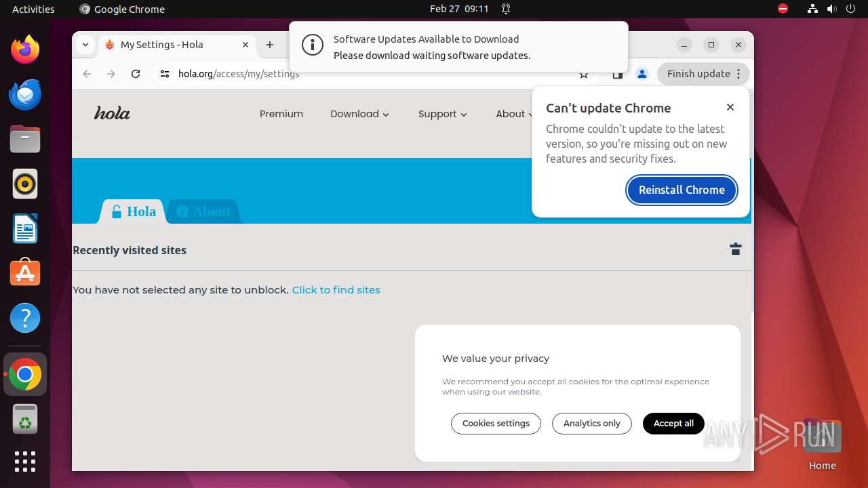Click the hola logo

pos(112,113)
